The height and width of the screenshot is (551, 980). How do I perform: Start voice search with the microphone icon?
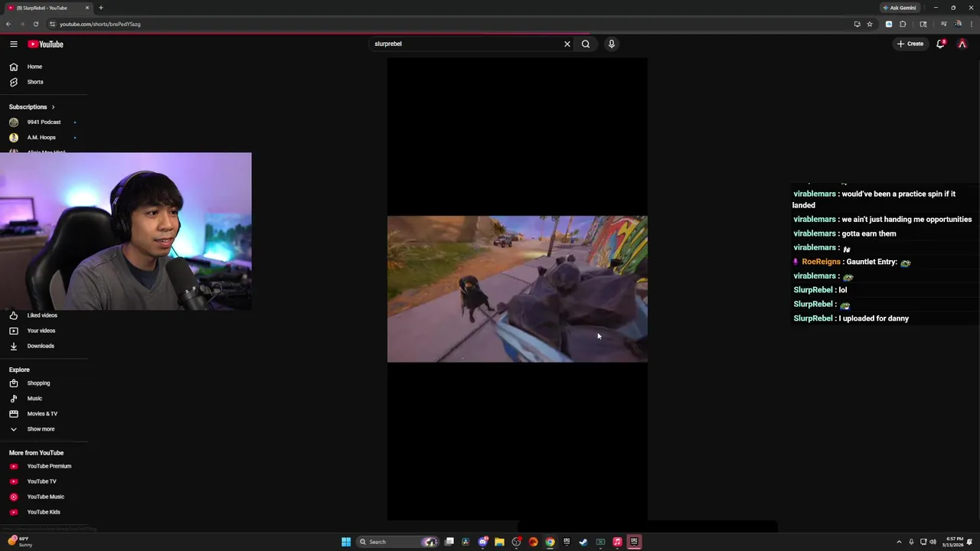(612, 44)
